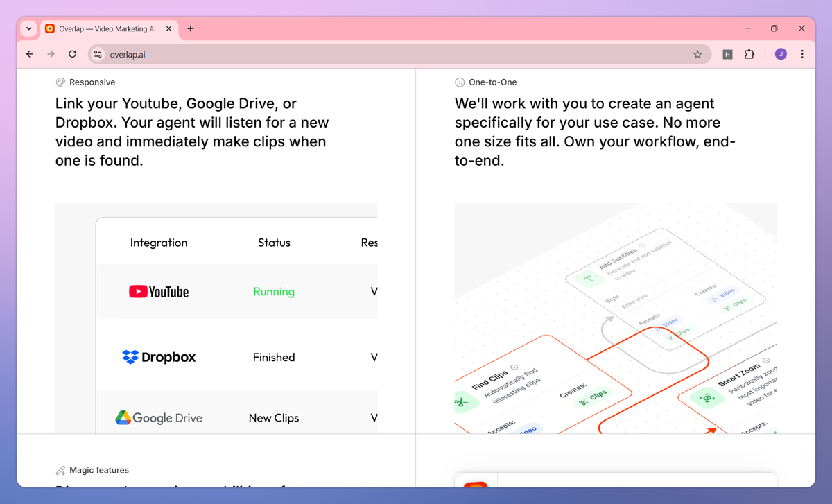Click the browser Back arrow

click(29, 54)
